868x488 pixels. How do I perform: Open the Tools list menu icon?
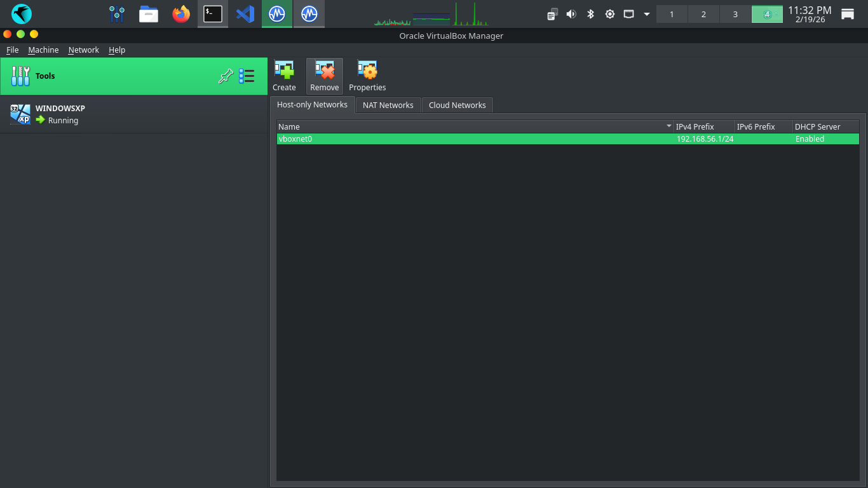247,77
